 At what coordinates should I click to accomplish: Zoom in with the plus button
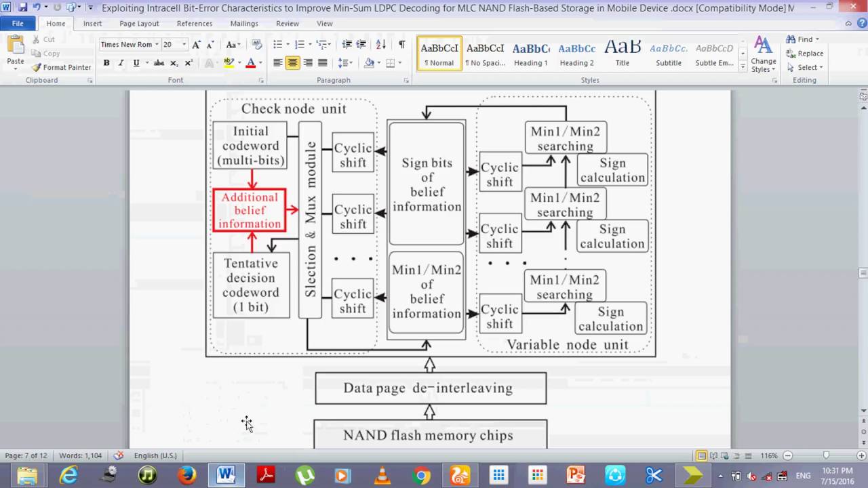pos(861,456)
